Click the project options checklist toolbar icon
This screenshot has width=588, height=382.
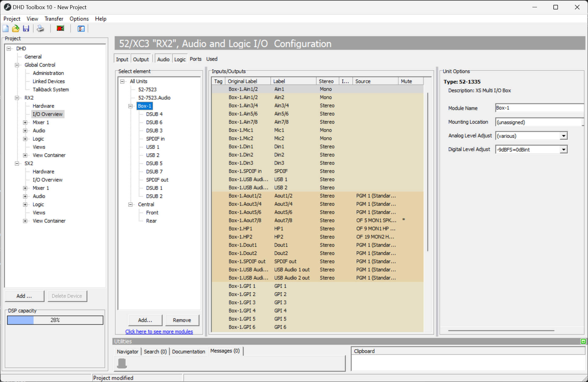pos(80,28)
